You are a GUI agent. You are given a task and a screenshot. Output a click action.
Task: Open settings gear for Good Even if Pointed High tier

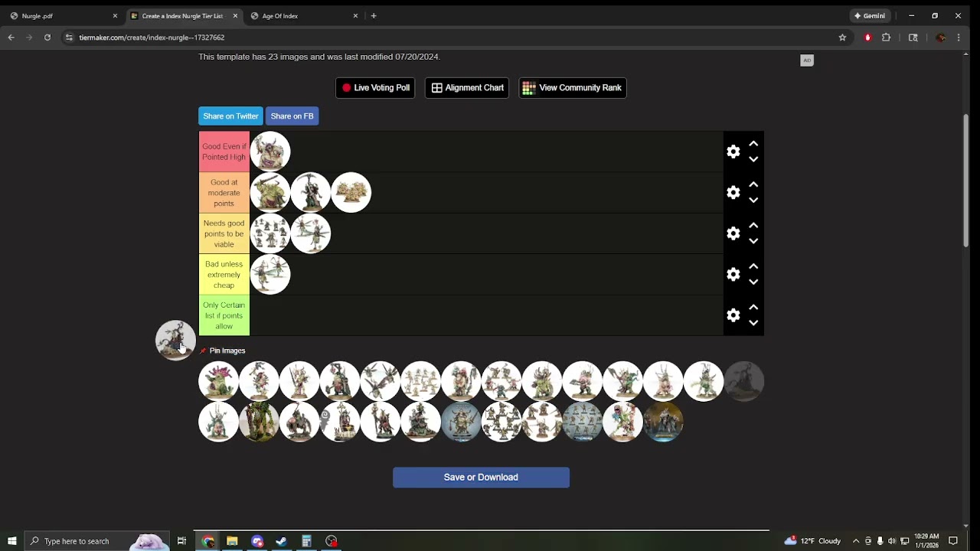tap(733, 152)
